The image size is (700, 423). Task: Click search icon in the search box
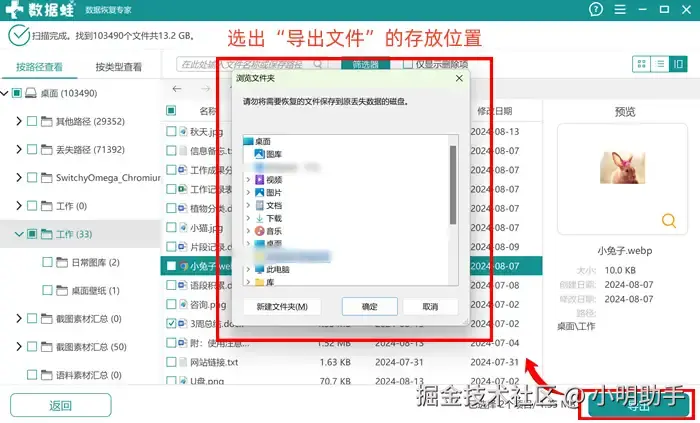click(x=317, y=64)
